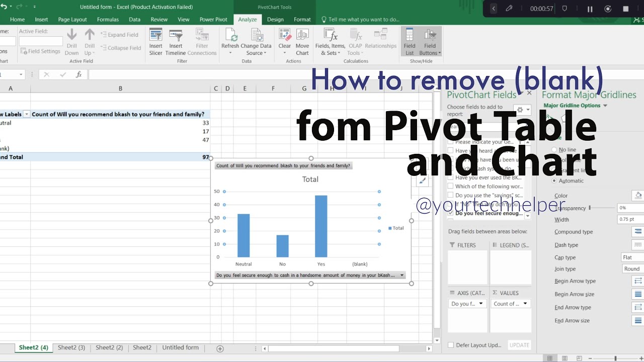Click the Field Settings button
Viewport: 644px width, 362px height.
click(x=40, y=51)
